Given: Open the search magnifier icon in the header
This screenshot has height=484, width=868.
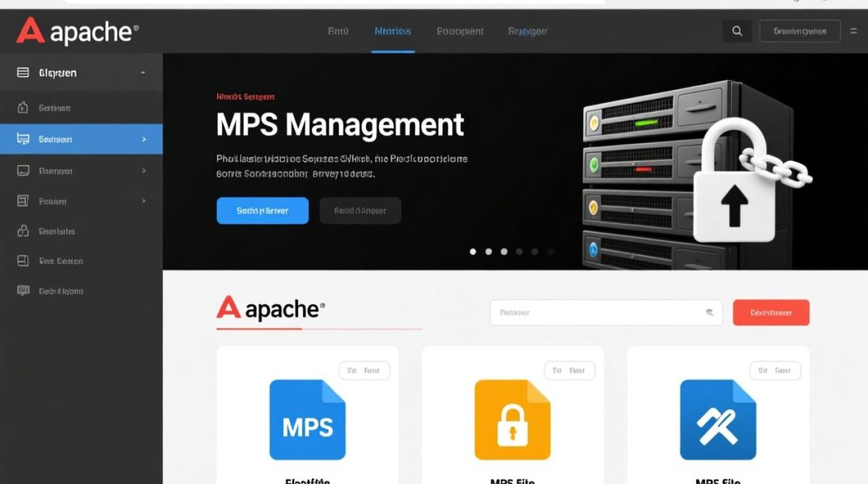Looking at the screenshot, I should tap(736, 30).
